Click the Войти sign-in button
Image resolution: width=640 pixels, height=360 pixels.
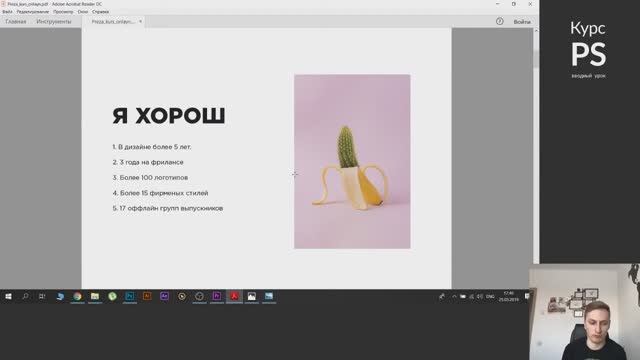522,22
